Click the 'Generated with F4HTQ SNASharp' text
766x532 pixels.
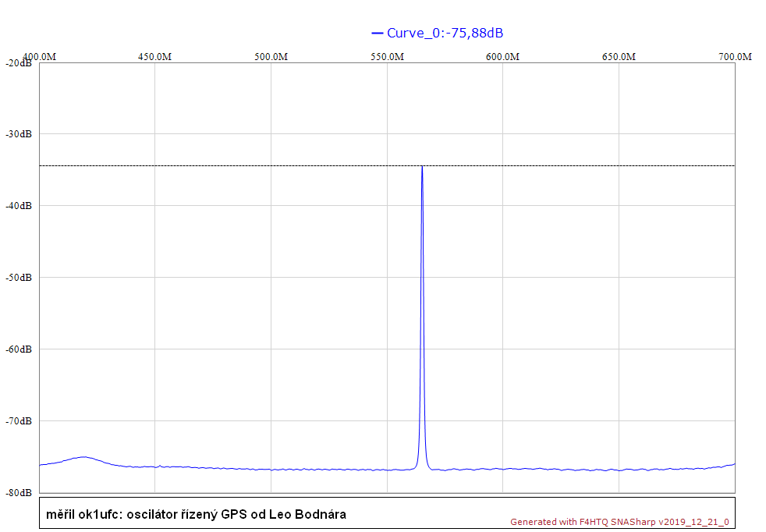pyautogui.click(x=619, y=522)
